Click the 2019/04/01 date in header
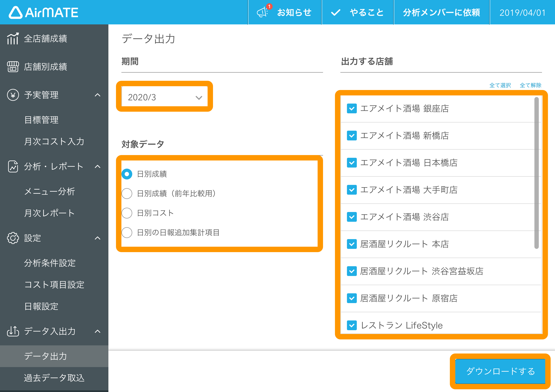Viewport: 555px width, 392px height. (523, 13)
